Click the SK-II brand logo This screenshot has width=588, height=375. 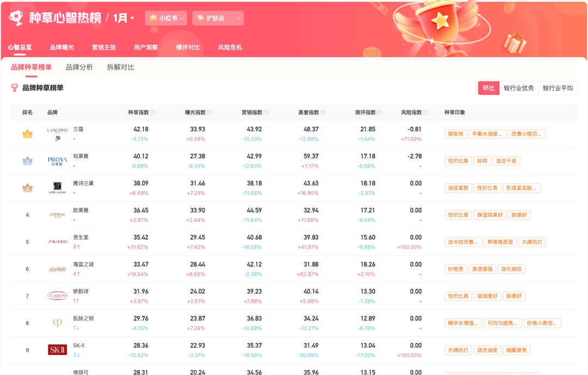click(x=58, y=349)
